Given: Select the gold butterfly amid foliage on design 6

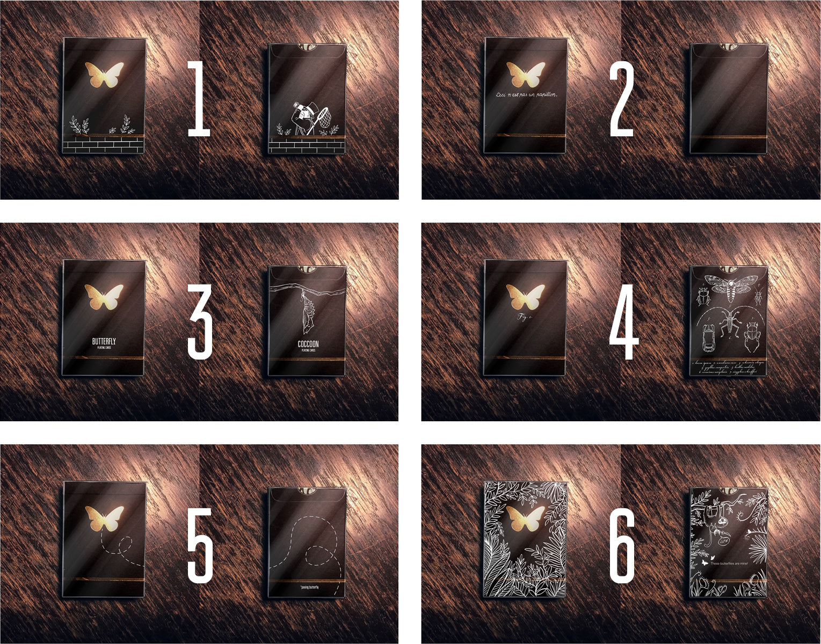Looking at the screenshot, I should pyautogui.click(x=526, y=518).
